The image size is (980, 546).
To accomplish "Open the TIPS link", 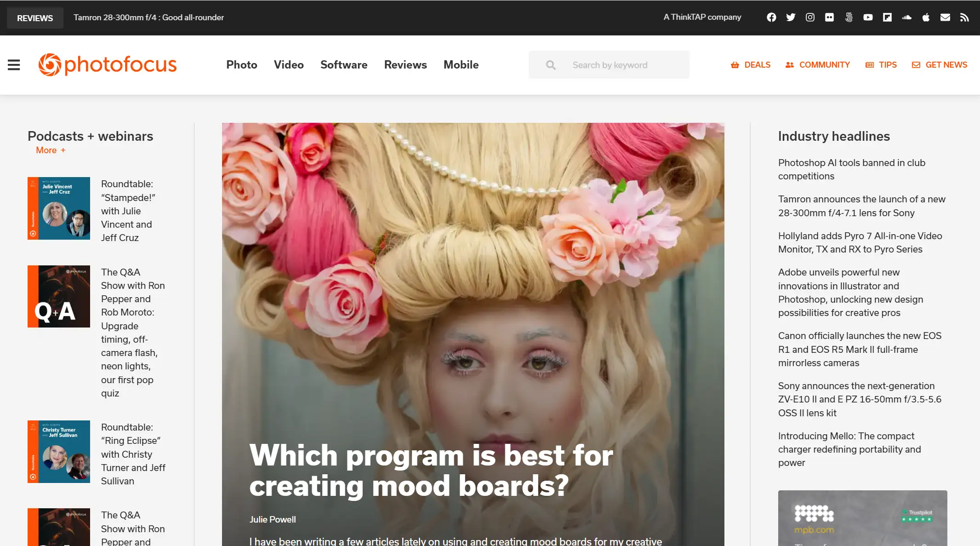I will [x=881, y=65].
